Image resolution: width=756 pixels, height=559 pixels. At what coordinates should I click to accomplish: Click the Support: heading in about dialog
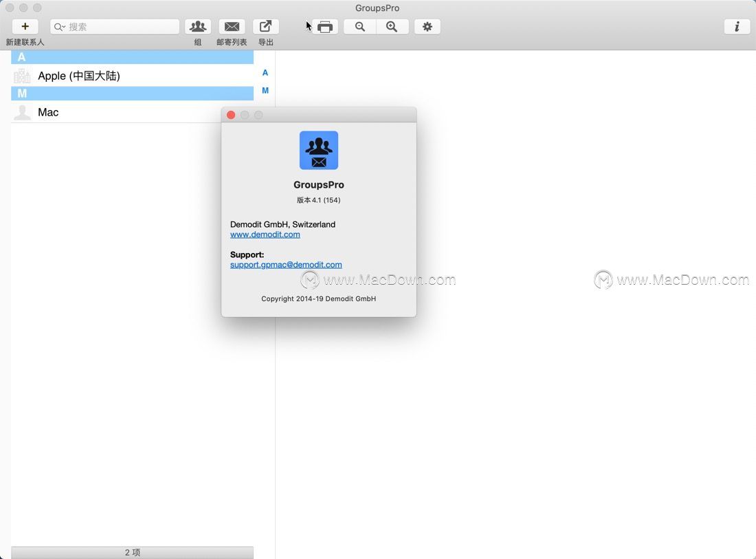[247, 254]
